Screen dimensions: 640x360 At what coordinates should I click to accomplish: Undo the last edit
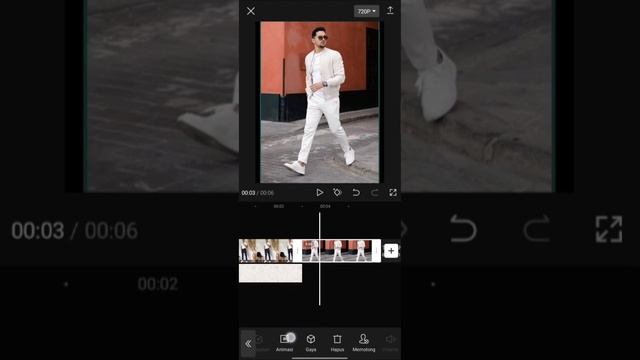[356, 192]
